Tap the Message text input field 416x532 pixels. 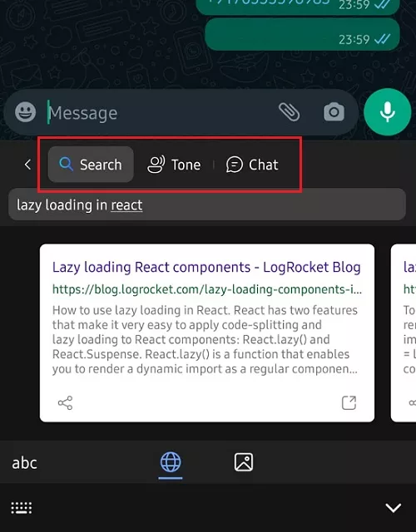pos(160,113)
